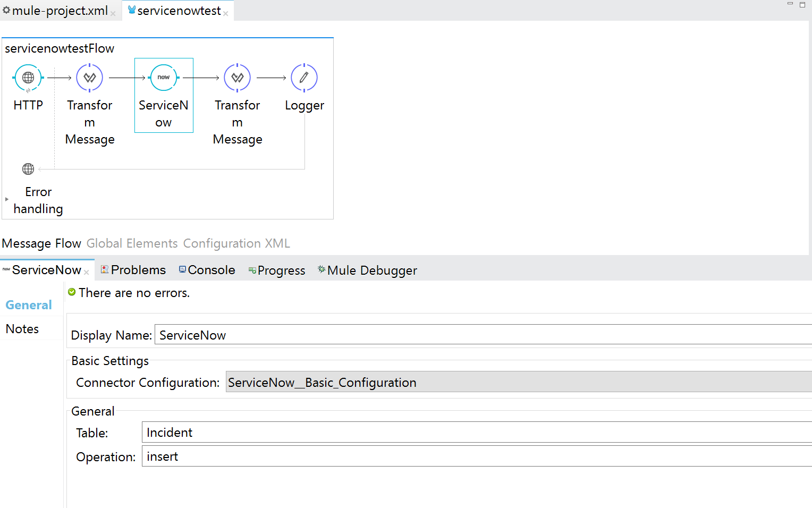Open the mule-project.xml editor tab

point(60,11)
